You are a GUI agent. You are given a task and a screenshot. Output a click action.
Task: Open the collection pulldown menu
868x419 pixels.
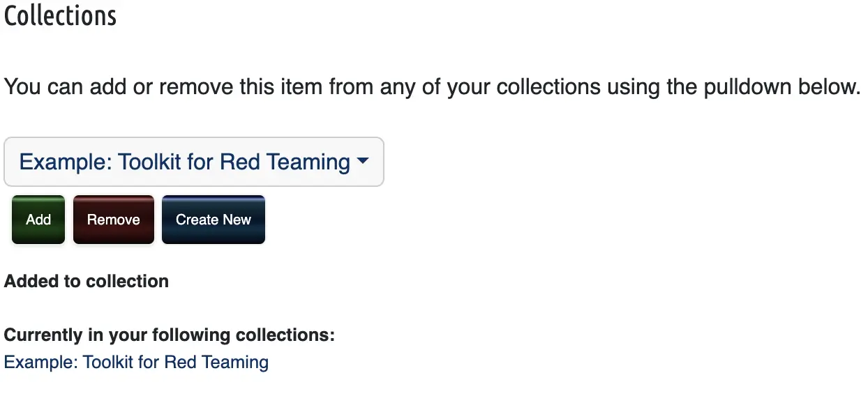coord(193,162)
